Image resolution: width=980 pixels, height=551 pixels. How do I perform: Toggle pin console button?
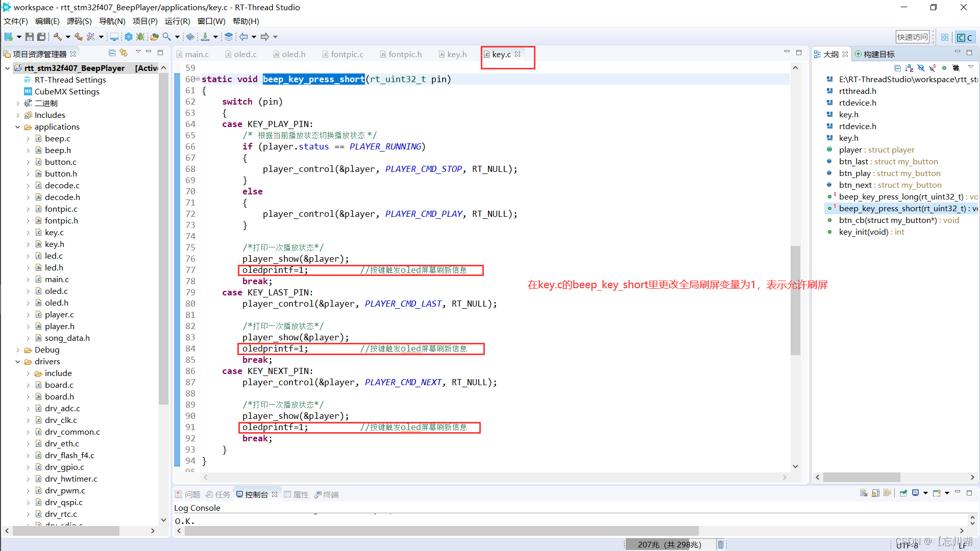(903, 493)
